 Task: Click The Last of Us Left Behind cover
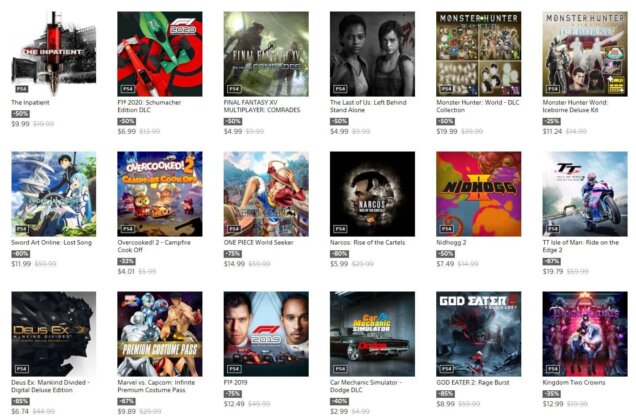[x=372, y=54]
